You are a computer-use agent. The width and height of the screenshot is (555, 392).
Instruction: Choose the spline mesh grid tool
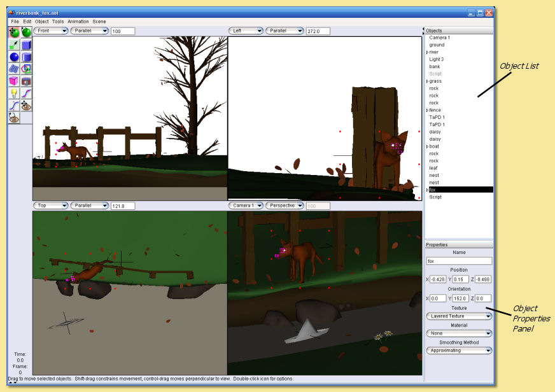coord(14,69)
